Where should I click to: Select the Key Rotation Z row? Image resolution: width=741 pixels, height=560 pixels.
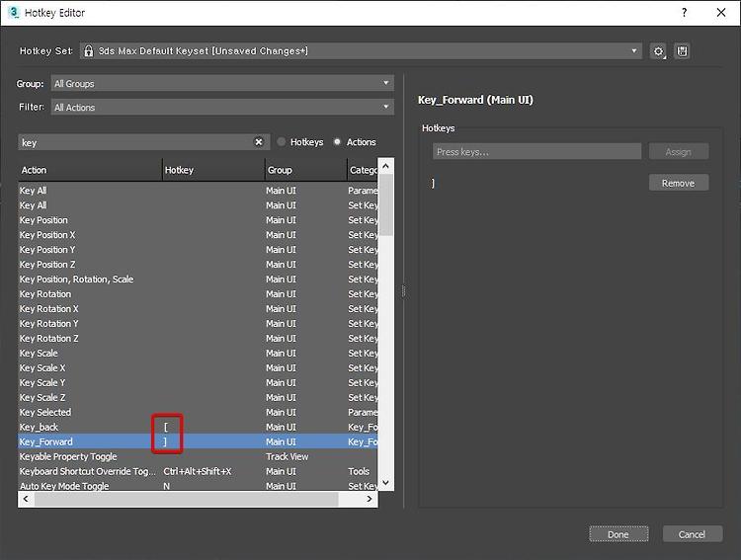pos(198,339)
